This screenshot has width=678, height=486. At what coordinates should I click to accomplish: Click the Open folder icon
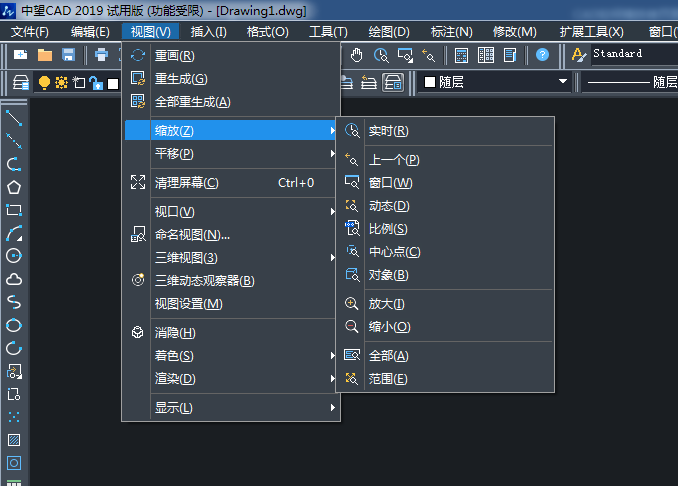(x=45, y=54)
